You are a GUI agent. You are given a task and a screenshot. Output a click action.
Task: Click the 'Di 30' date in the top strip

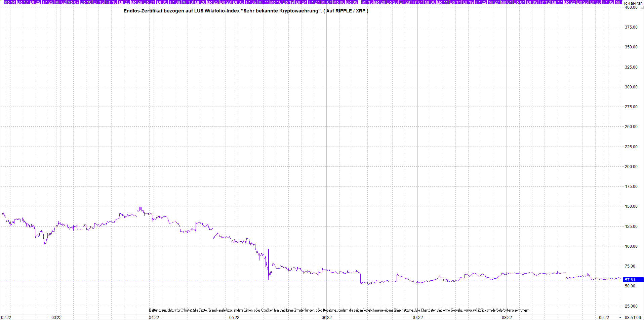596,2
